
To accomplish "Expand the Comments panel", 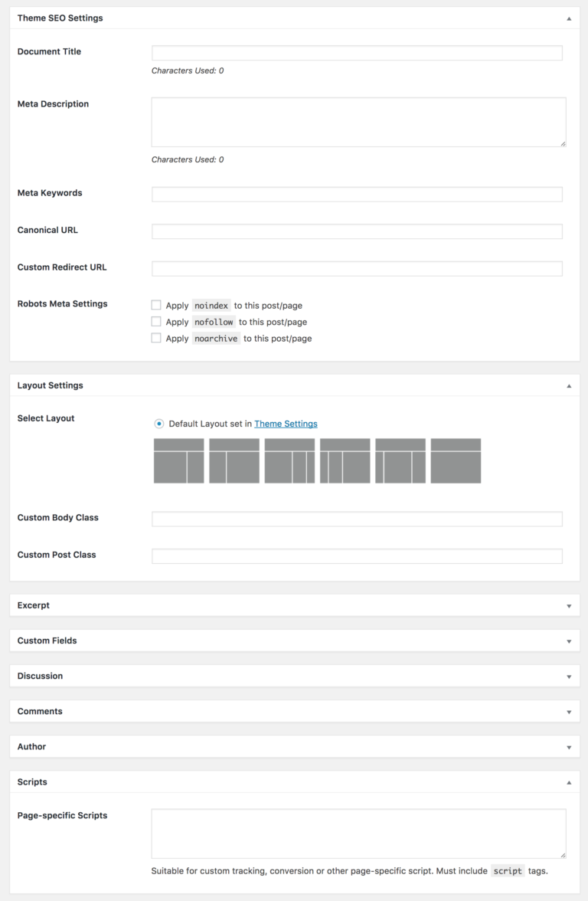I will (569, 712).
